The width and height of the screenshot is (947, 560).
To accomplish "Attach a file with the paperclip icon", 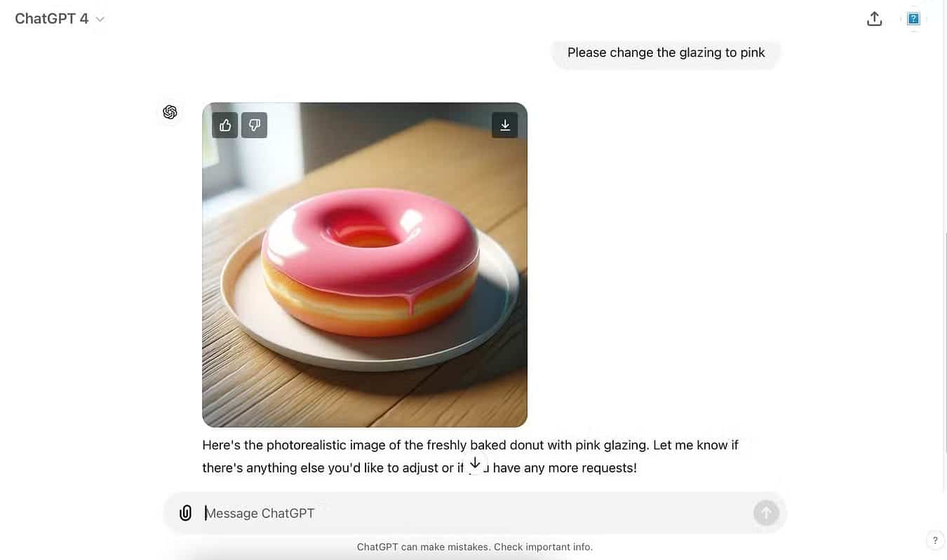I will pyautogui.click(x=185, y=513).
